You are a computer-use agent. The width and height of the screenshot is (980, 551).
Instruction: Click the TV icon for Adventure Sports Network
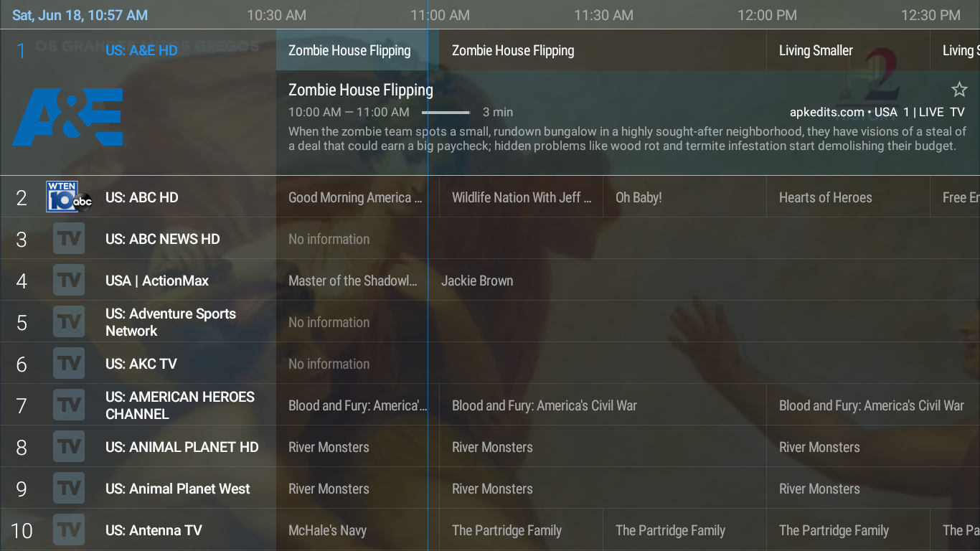69,321
